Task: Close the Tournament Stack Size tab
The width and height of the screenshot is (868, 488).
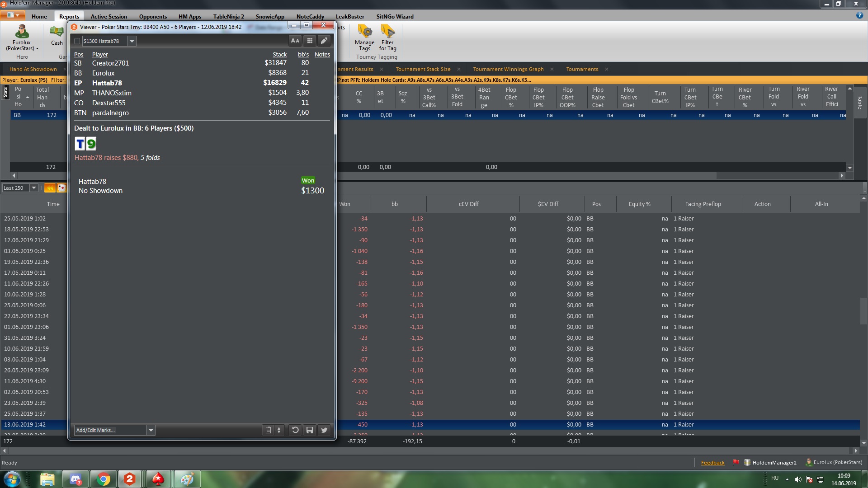Action: pyautogui.click(x=459, y=69)
